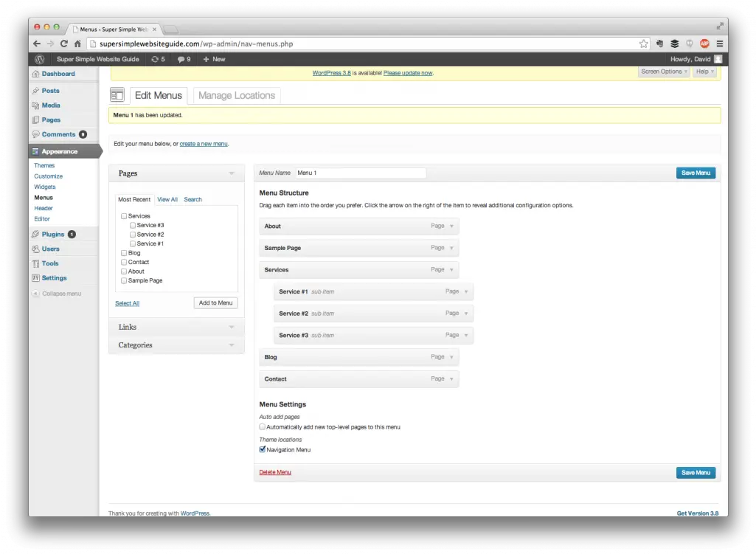Click the Pages icon in sidebar

(x=35, y=120)
